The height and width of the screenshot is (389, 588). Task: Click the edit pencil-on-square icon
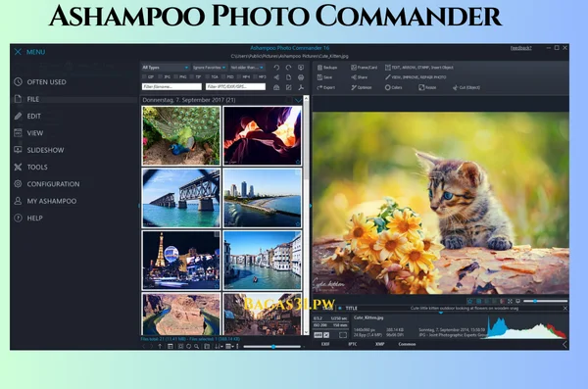[288, 87]
